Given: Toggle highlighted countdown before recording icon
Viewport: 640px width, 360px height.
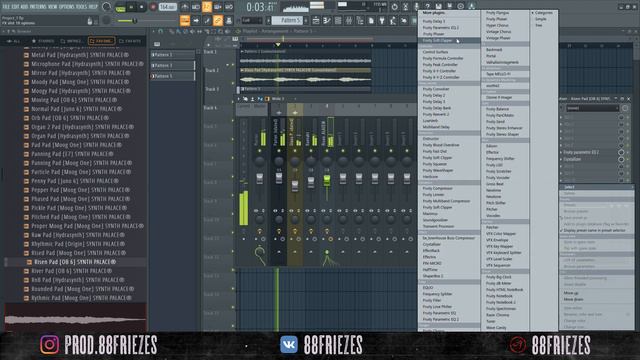Looking at the screenshot, I should click(x=207, y=7).
